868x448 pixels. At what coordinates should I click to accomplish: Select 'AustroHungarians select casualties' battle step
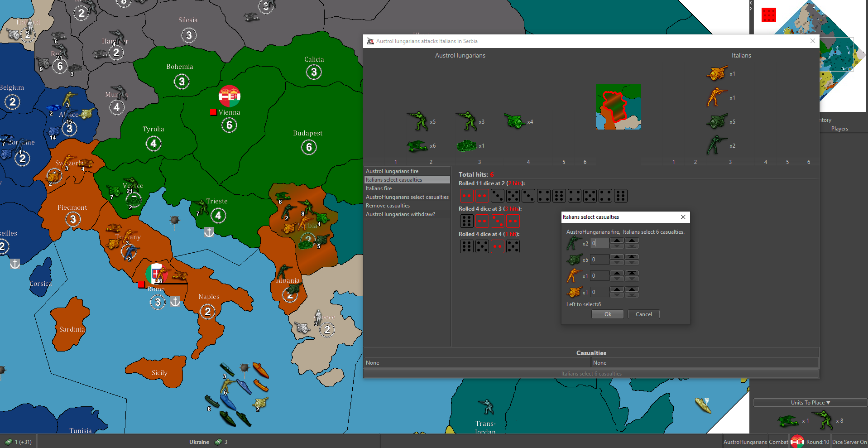[x=408, y=197]
